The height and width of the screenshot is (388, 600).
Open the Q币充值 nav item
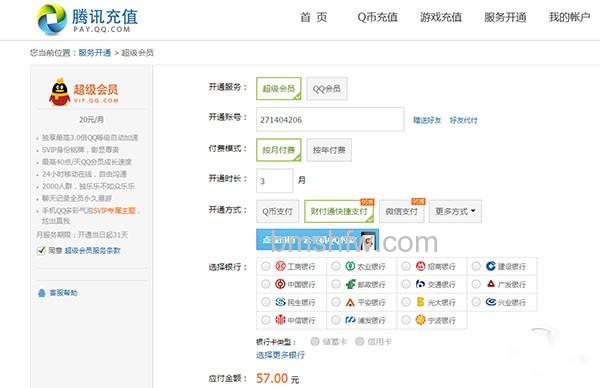(x=377, y=17)
